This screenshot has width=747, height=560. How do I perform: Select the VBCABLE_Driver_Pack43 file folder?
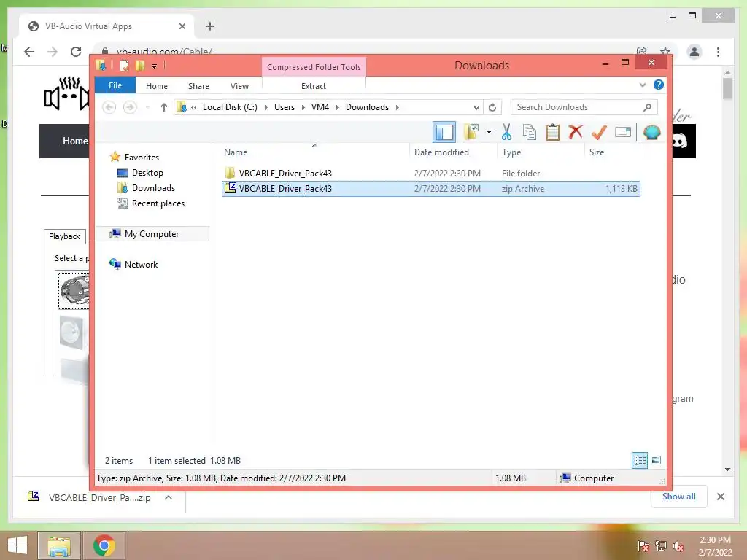coord(430,174)
